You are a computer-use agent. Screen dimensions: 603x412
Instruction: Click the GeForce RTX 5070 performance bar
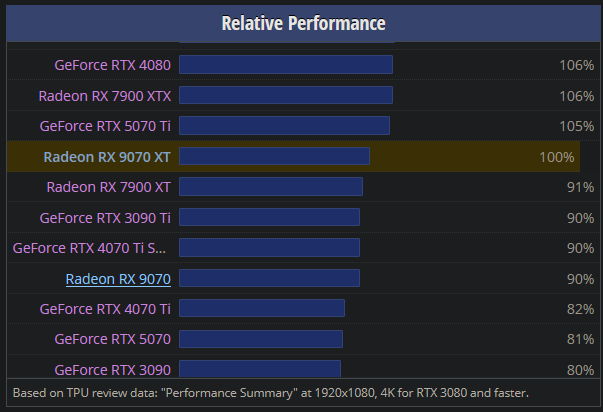tap(261, 339)
